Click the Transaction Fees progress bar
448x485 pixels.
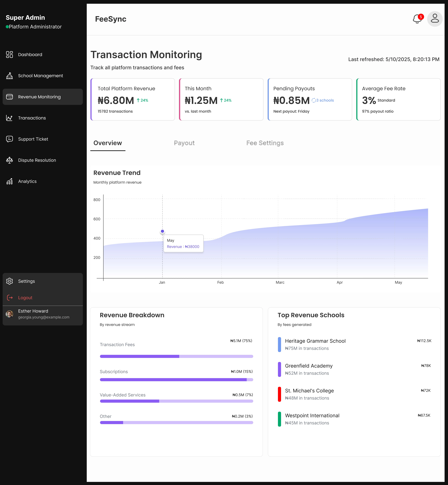(x=177, y=356)
